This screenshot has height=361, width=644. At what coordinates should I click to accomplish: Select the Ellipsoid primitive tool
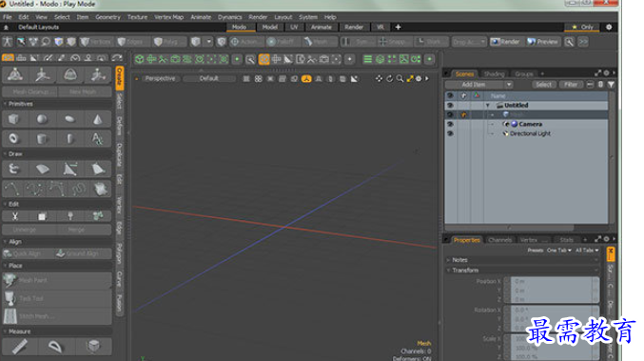tap(69, 119)
